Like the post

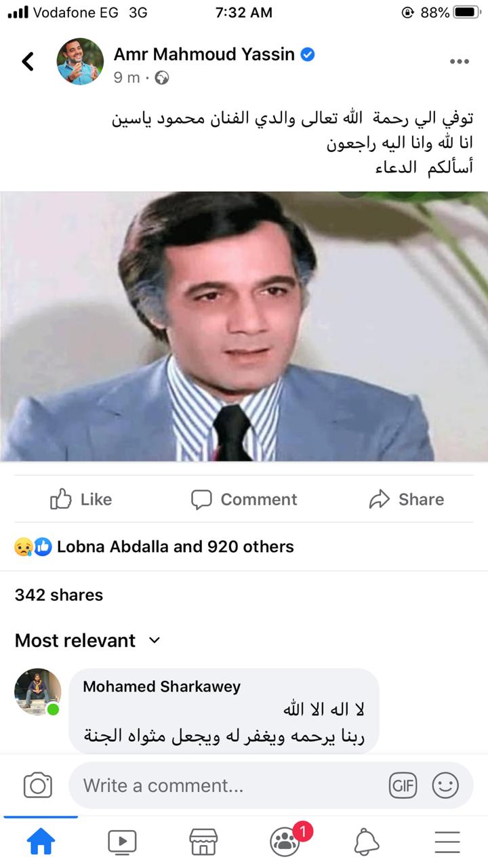[81, 499]
